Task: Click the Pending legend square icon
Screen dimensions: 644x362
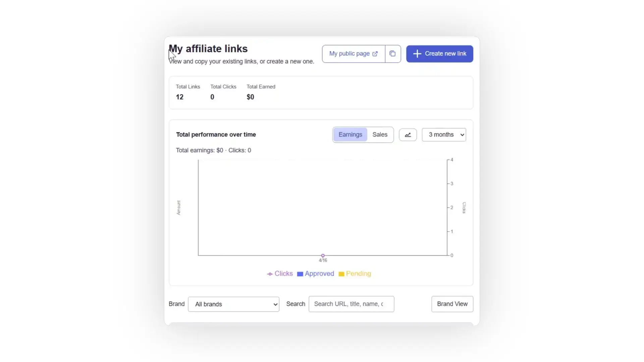Action: [x=341, y=274]
